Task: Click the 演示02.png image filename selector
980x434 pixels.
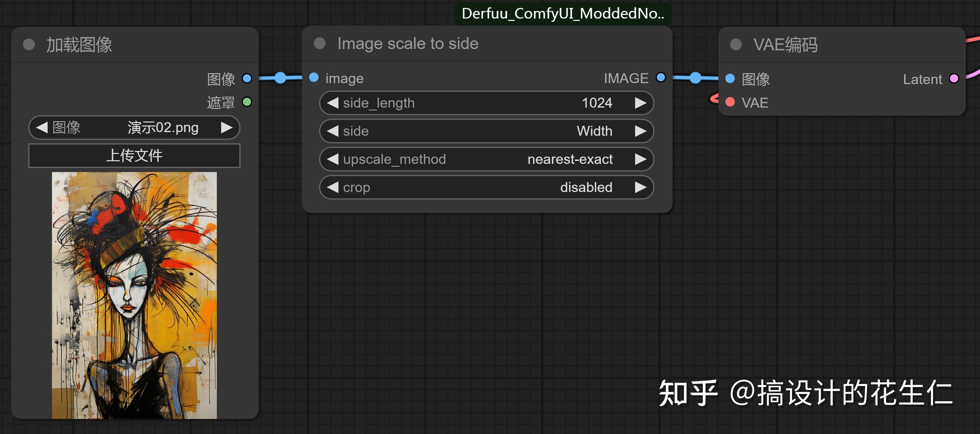Action: click(162, 128)
